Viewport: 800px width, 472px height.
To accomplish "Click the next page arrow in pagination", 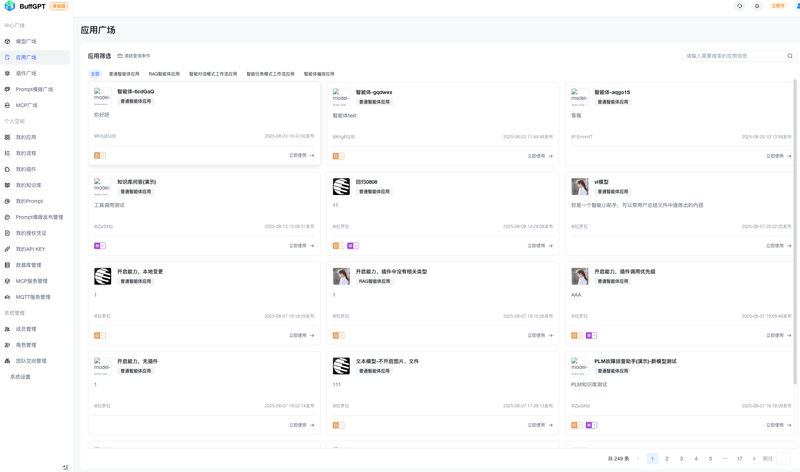I will (754, 459).
